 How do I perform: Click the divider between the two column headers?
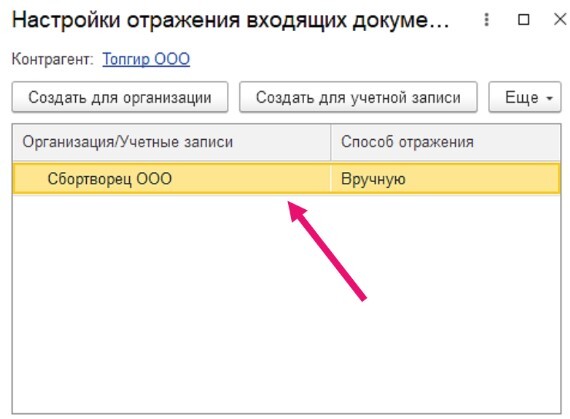331,142
